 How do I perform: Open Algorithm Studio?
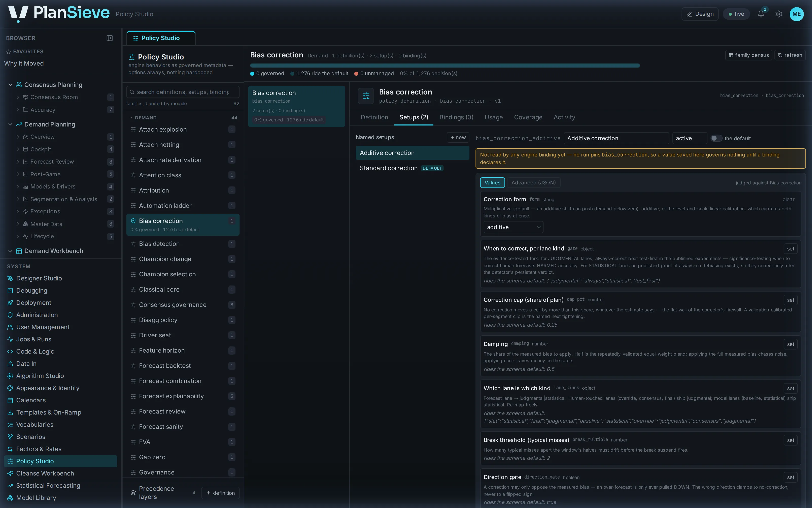coord(61,376)
